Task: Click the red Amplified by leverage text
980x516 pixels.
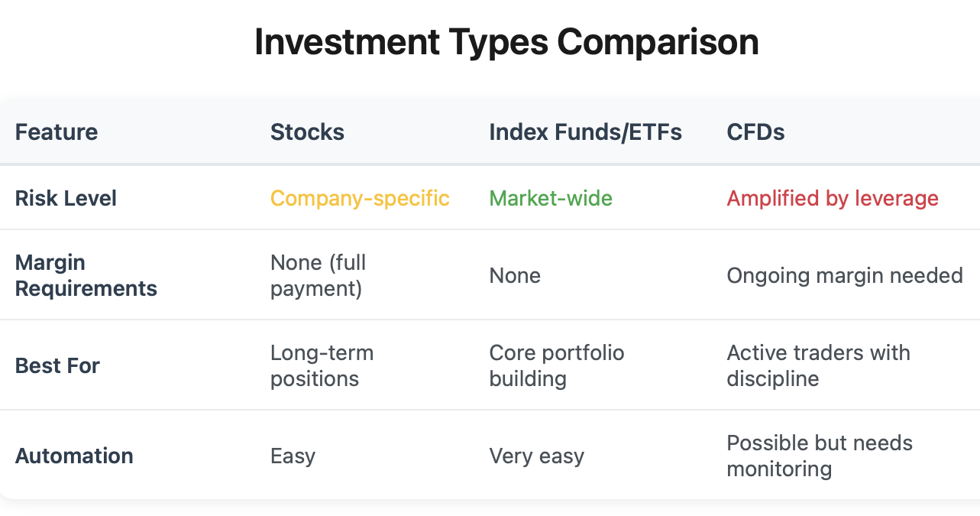Action: [x=833, y=199]
